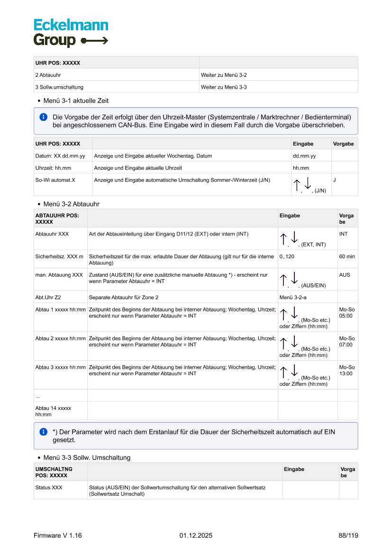Click the up arrow in the Abtauuhr XXX row
392x554 pixels.
283,239
